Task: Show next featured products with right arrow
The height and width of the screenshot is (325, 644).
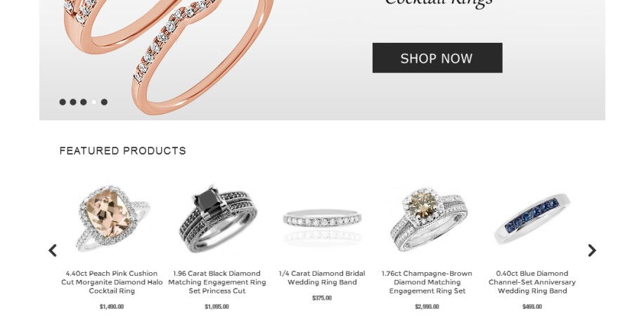Action: 591,250
